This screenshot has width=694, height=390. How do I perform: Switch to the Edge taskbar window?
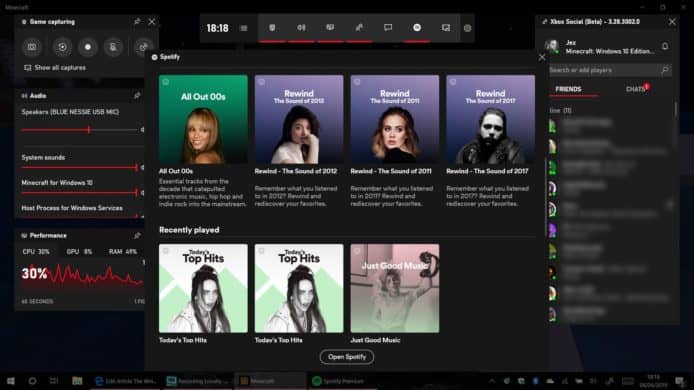(126, 381)
